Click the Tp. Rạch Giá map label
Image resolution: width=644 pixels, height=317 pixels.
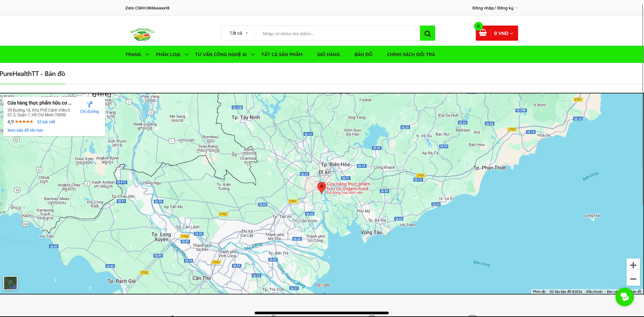pyautogui.click(x=122, y=281)
